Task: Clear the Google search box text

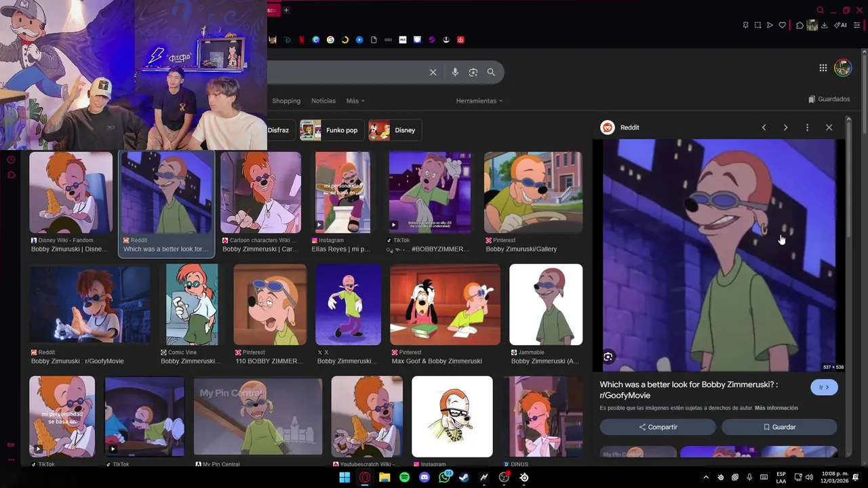Action: coord(433,72)
